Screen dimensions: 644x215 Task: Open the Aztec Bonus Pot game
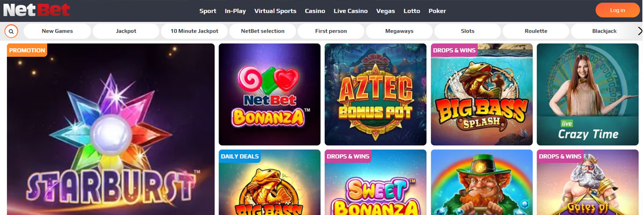pos(376,94)
